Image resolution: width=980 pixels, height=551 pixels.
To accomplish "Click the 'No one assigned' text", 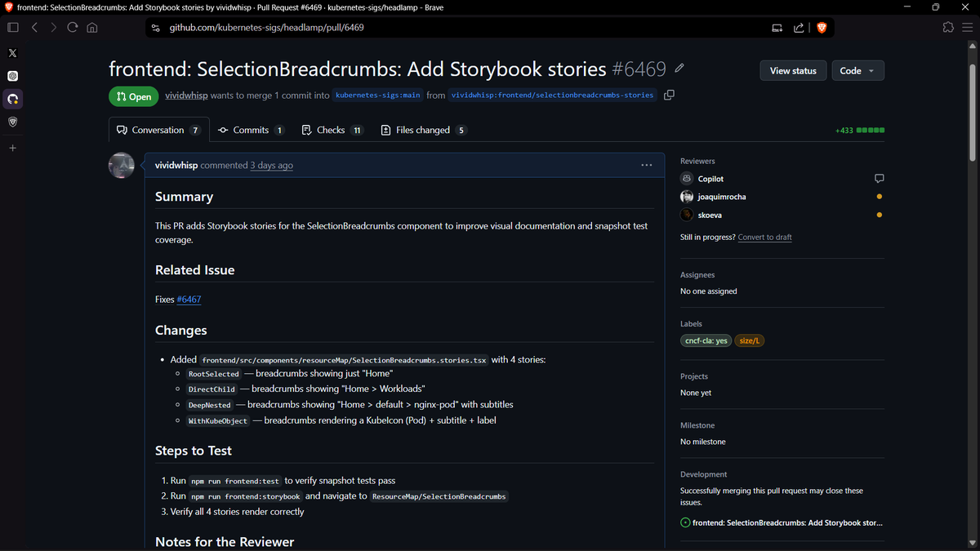I will click(709, 291).
